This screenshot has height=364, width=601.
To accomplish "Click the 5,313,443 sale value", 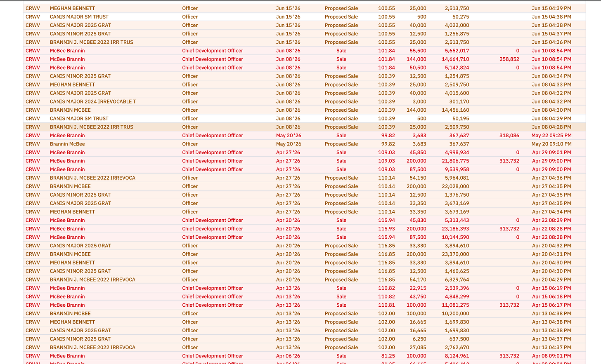I will point(457,220).
